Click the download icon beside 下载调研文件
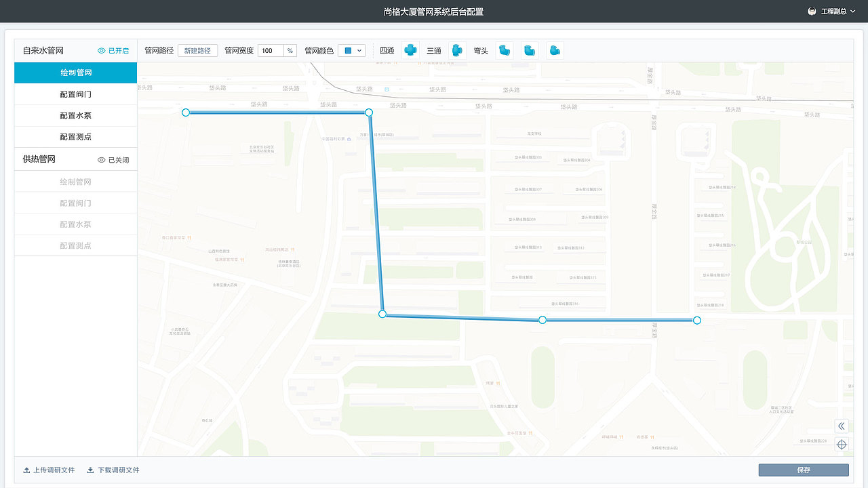Image resolution: width=868 pixels, height=488 pixels. 90,470
